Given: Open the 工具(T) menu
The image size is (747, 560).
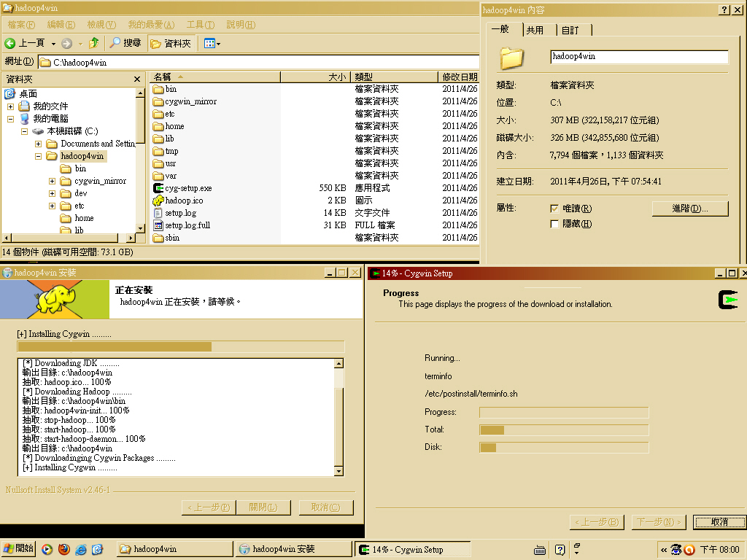Looking at the screenshot, I should pyautogui.click(x=200, y=24).
